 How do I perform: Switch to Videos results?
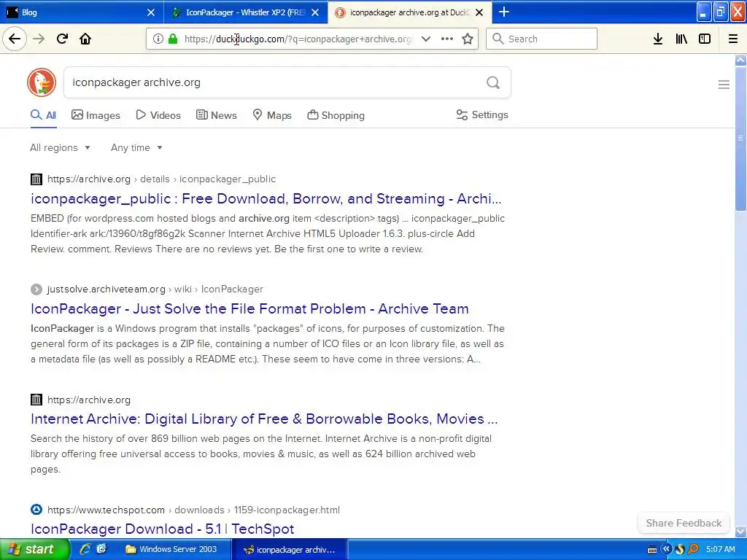tap(158, 115)
